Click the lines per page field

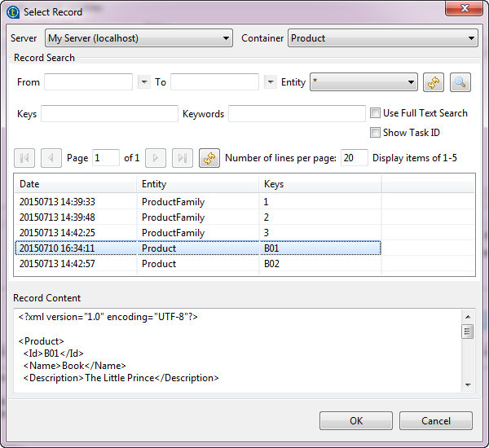pyautogui.click(x=355, y=158)
